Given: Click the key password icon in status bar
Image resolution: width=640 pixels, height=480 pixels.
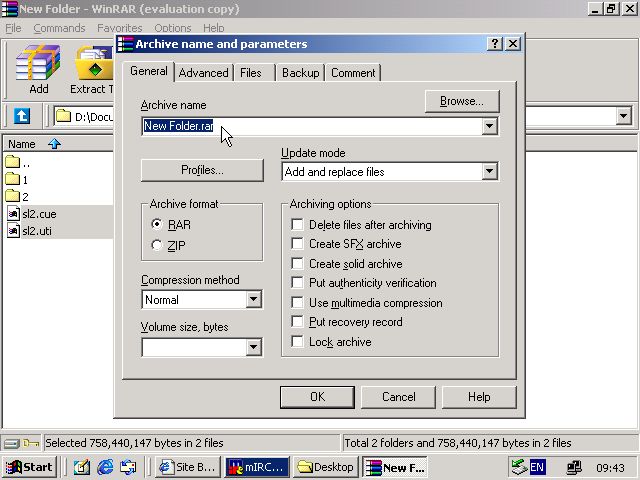Looking at the screenshot, I should tap(31, 443).
